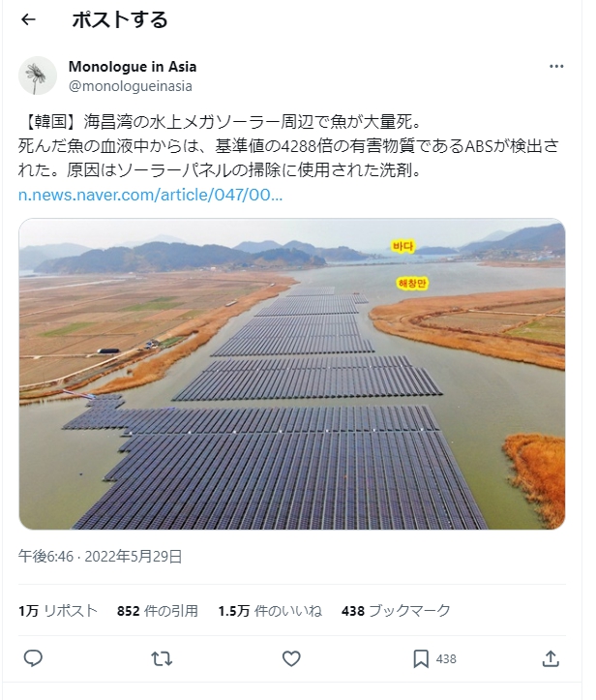Repost using the circular arrows icon
The width and height of the screenshot is (596, 700).
point(163,658)
